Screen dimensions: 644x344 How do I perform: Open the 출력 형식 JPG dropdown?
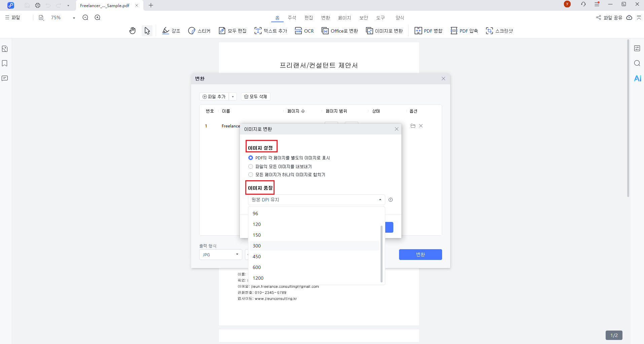click(x=220, y=255)
